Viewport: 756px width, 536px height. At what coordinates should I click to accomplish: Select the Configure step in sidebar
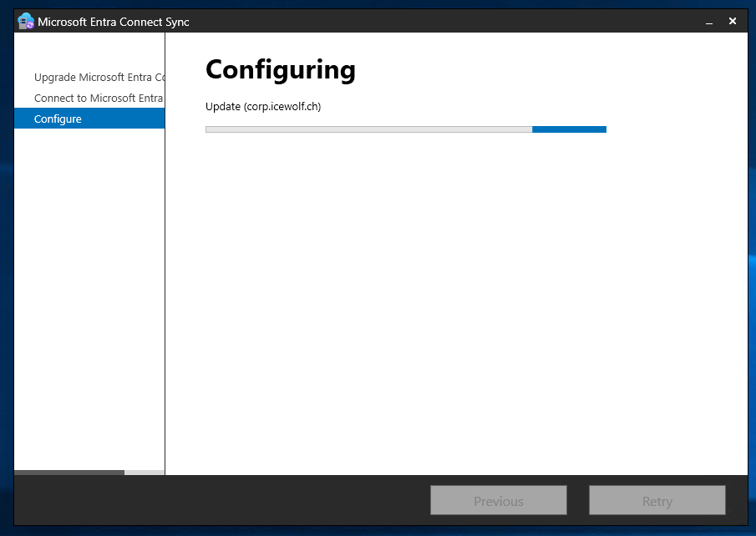89,119
